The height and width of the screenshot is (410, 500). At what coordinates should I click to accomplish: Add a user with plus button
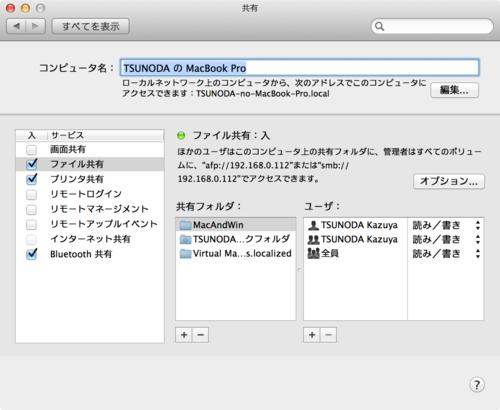coord(312,335)
